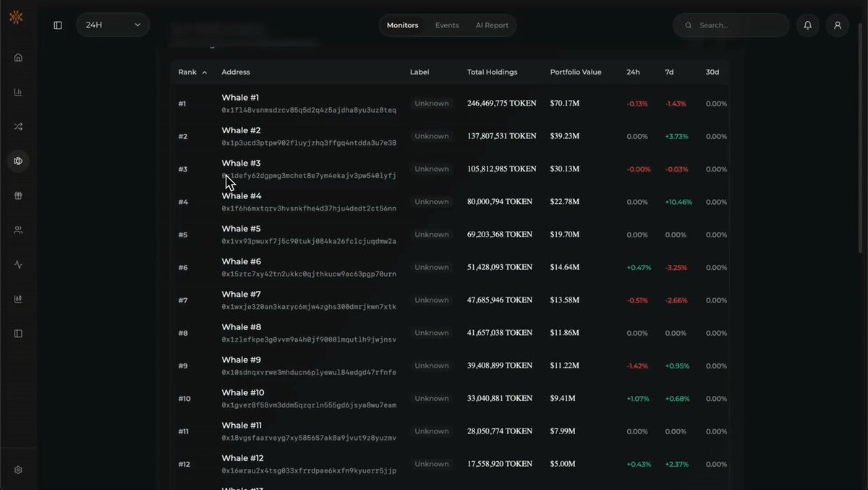Click the Label column header
The image size is (868, 490).
tap(420, 72)
